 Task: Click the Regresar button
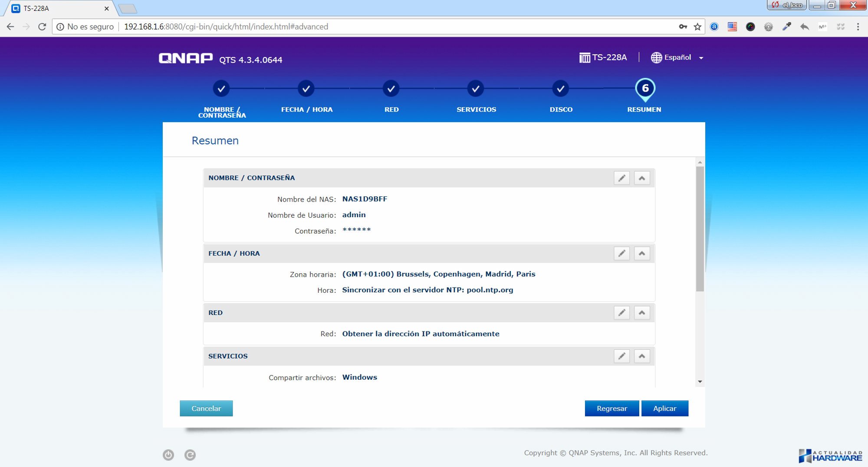click(x=612, y=408)
